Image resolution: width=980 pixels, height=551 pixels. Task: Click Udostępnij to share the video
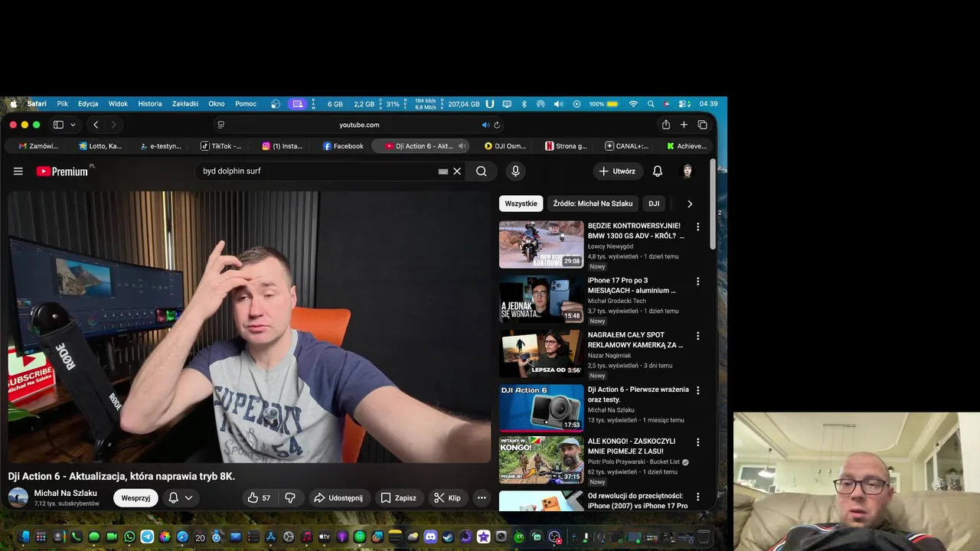coord(338,498)
